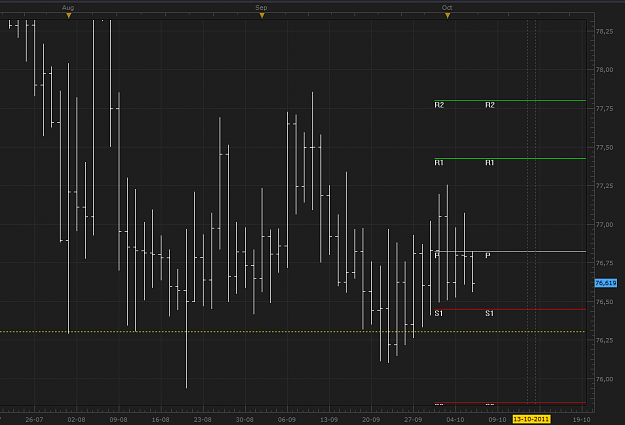This screenshot has width=625, height=425.
Task: Select the Sep month label
Action: tap(261, 8)
